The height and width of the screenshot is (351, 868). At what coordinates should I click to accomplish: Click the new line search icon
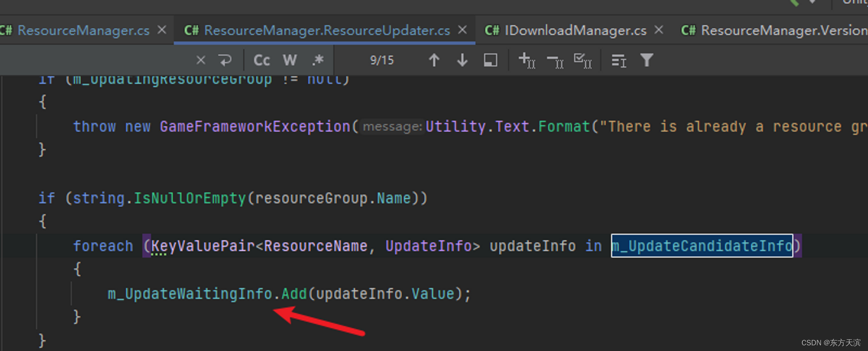point(225,60)
